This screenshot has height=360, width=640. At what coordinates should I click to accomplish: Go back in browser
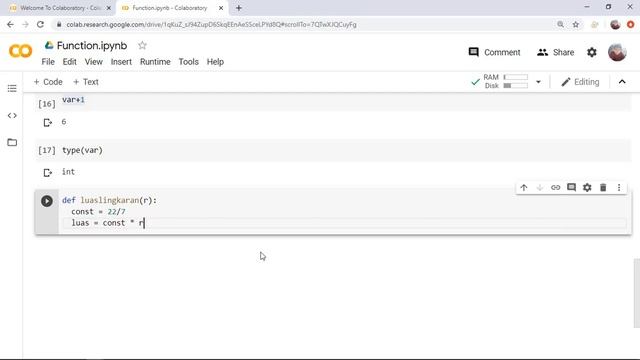(x=11, y=24)
